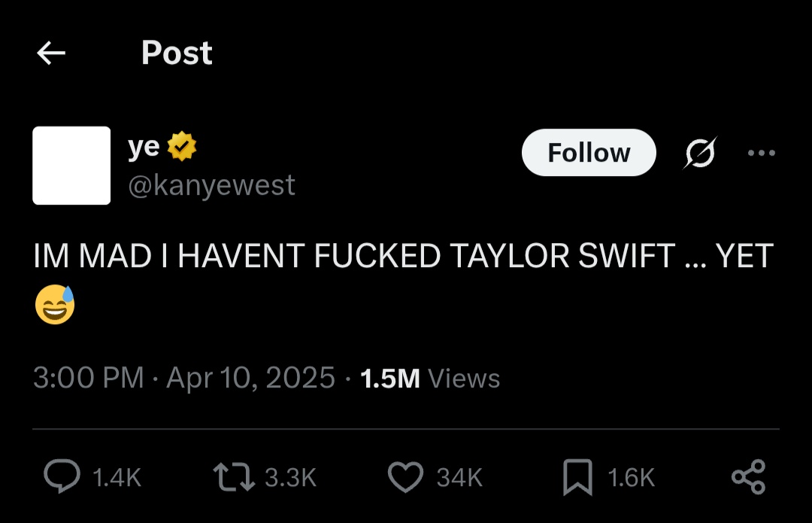Like the post with the heart
The height and width of the screenshot is (523, 812).
pyautogui.click(x=407, y=476)
